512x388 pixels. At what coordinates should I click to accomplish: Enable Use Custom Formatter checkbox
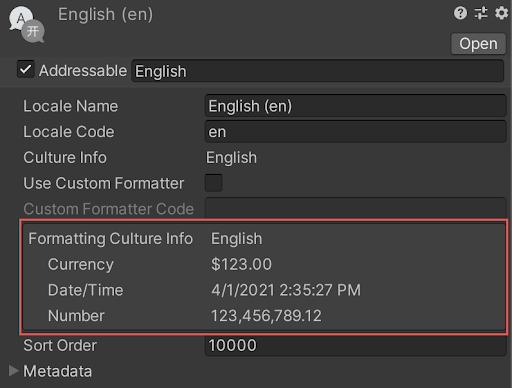tap(213, 183)
